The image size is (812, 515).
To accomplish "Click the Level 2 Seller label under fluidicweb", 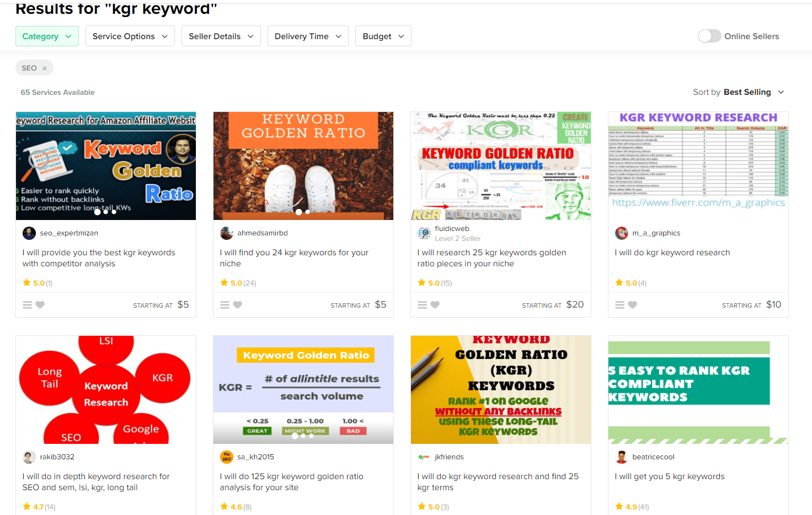I will coord(458,239).
